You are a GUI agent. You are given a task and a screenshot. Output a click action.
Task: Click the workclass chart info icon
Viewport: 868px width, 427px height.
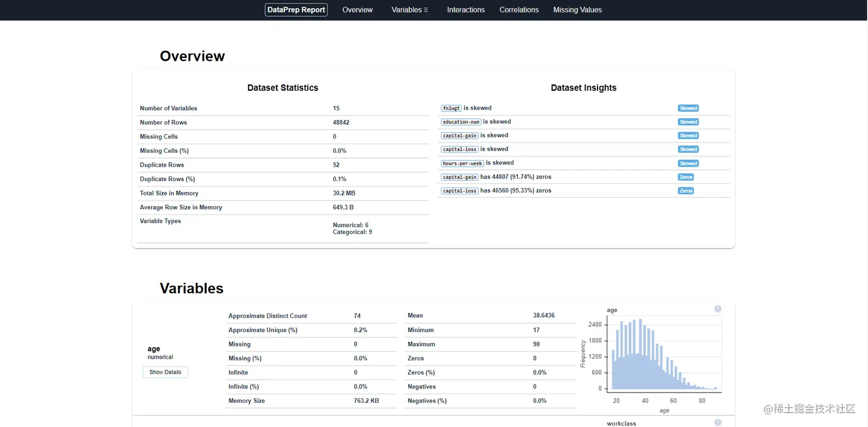pos(718,423)
